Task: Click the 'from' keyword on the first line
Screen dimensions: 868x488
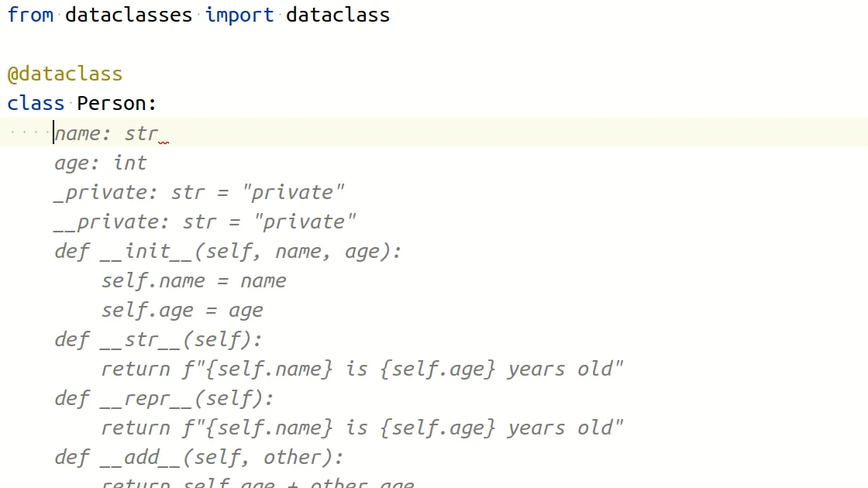Action: tap(30, 15)
